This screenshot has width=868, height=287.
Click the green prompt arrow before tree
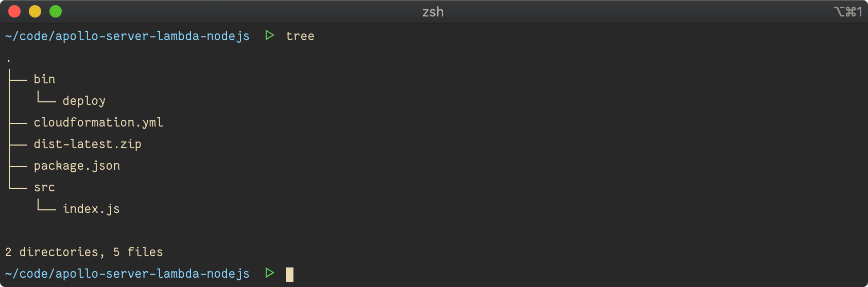point(270,35)
